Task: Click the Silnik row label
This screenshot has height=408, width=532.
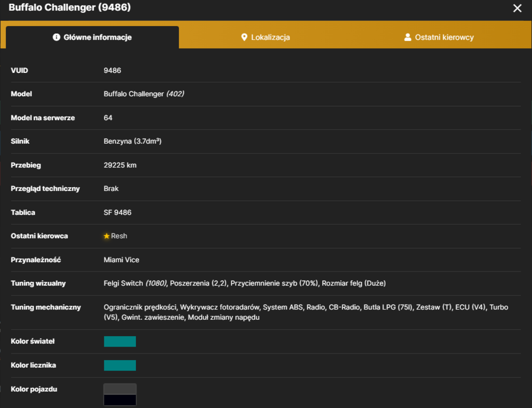Action: [20, 141]
